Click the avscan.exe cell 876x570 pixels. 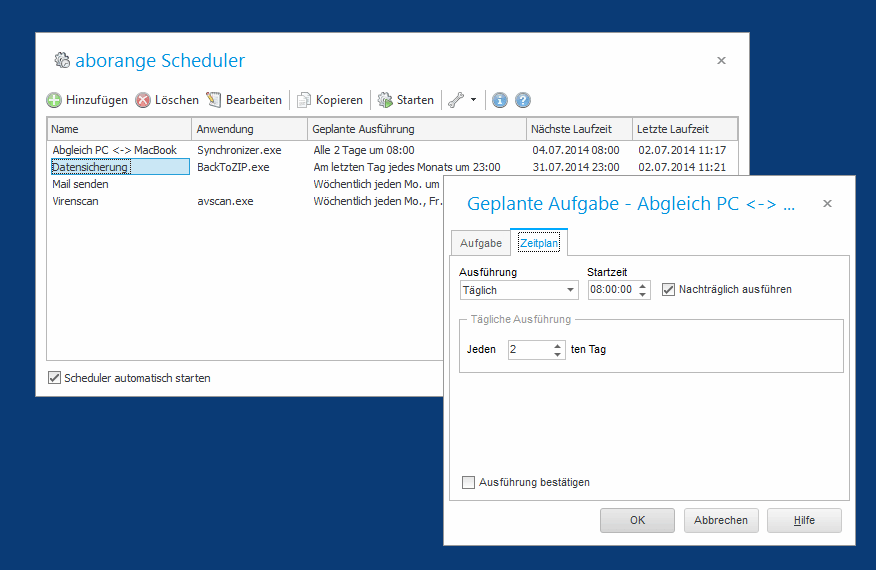225,201
